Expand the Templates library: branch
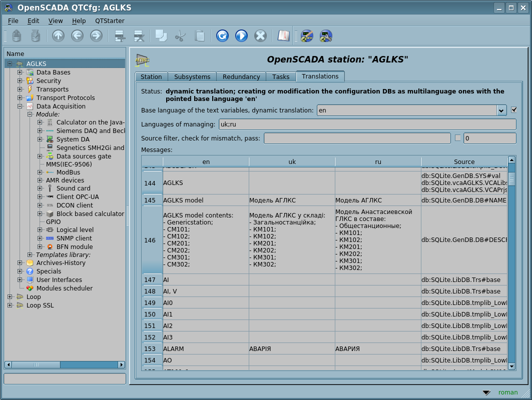The image size is (532, 400). pos(30,254)
